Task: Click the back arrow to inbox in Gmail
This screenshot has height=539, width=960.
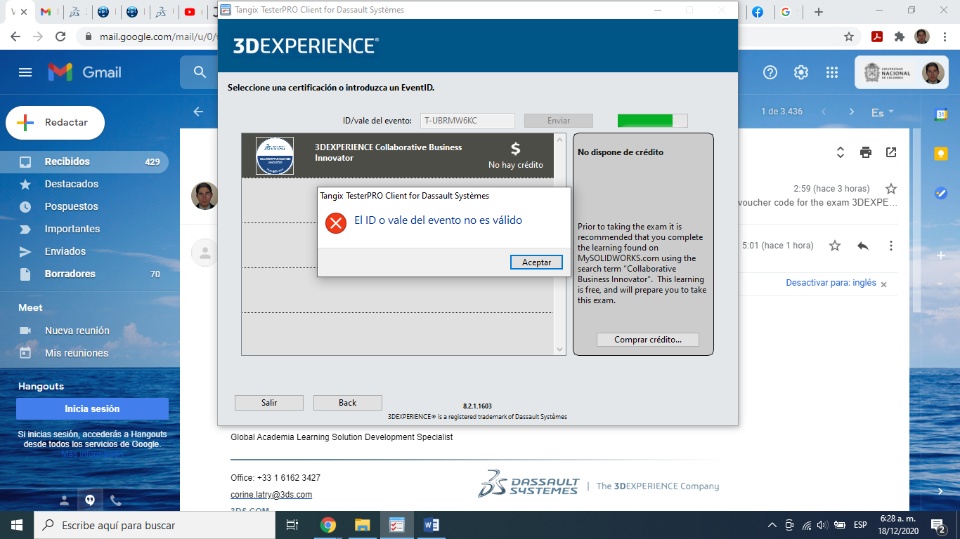Action: (x=198, y=111)
